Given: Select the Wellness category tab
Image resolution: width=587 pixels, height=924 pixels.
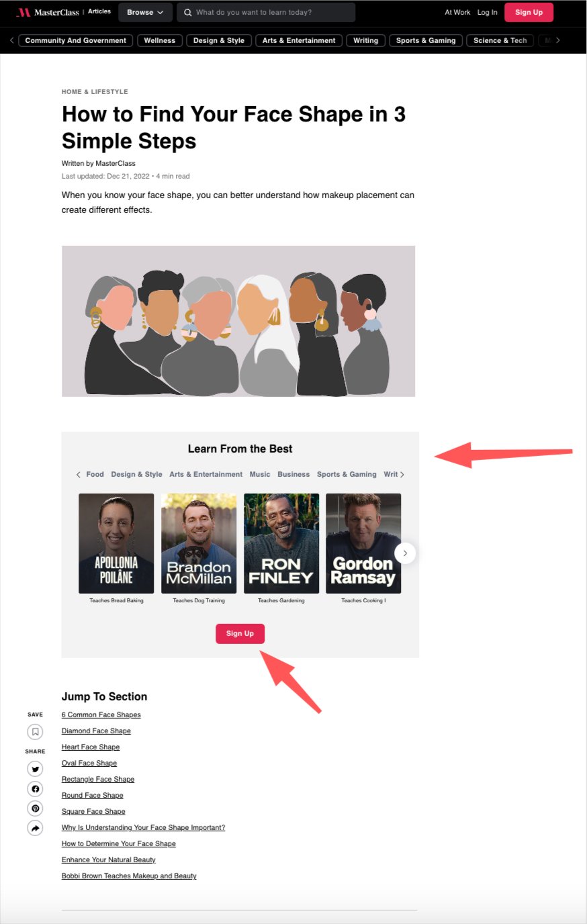Looking at the screenshot, I should [159, 40].
